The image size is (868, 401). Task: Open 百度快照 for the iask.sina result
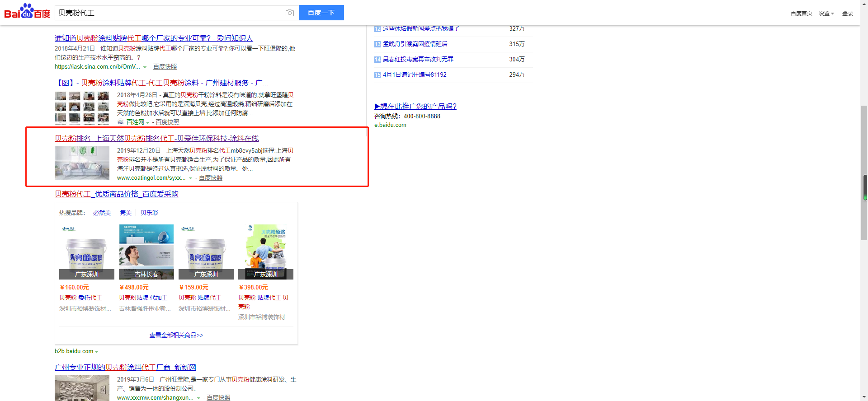(x=165, y=67)
